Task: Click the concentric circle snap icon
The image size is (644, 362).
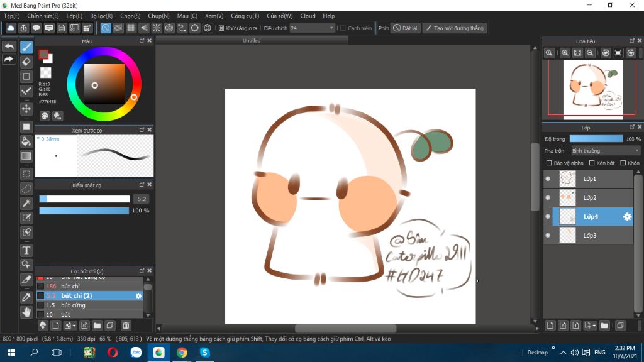Action: pyautogui.click(x=169, y=28)
